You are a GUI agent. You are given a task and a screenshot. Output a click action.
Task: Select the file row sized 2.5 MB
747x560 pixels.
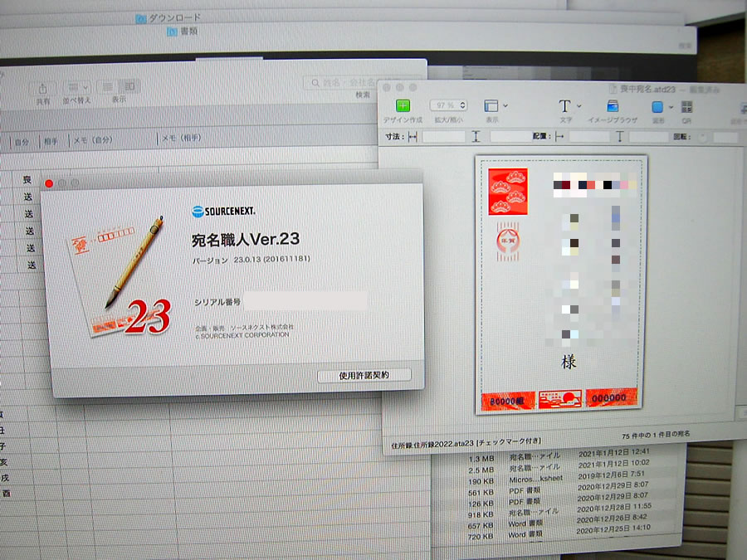coord(559,466)
